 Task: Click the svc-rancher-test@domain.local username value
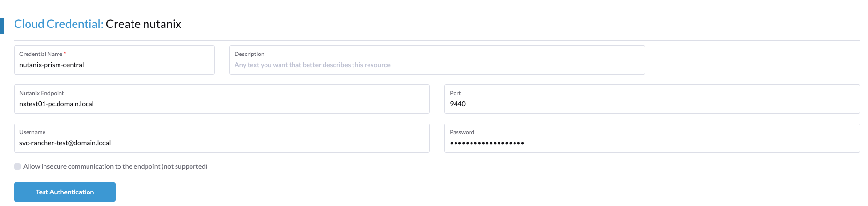(x=65, y=143)
